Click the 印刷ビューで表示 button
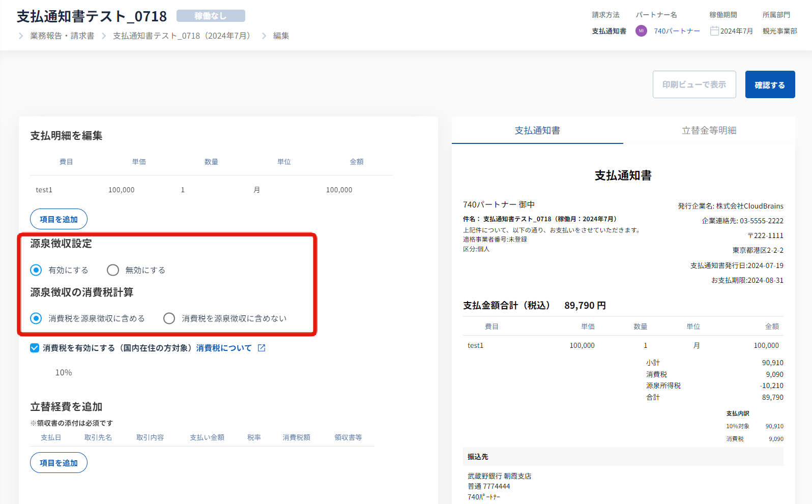 coord(694,84)
